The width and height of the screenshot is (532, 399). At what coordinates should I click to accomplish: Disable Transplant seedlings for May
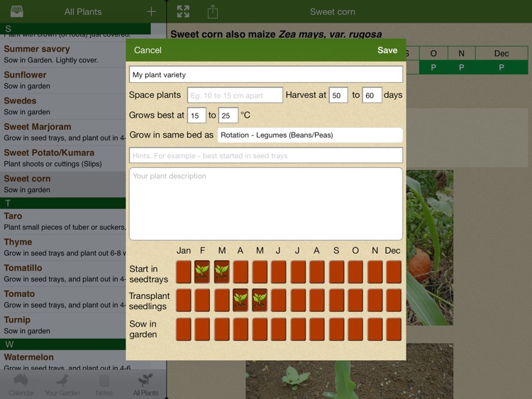[260, 300]
